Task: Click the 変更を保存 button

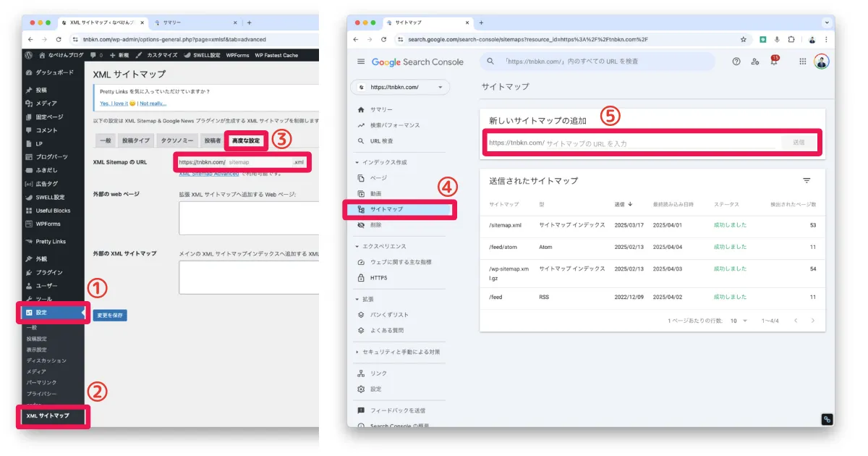Action: tap(110, 315)
